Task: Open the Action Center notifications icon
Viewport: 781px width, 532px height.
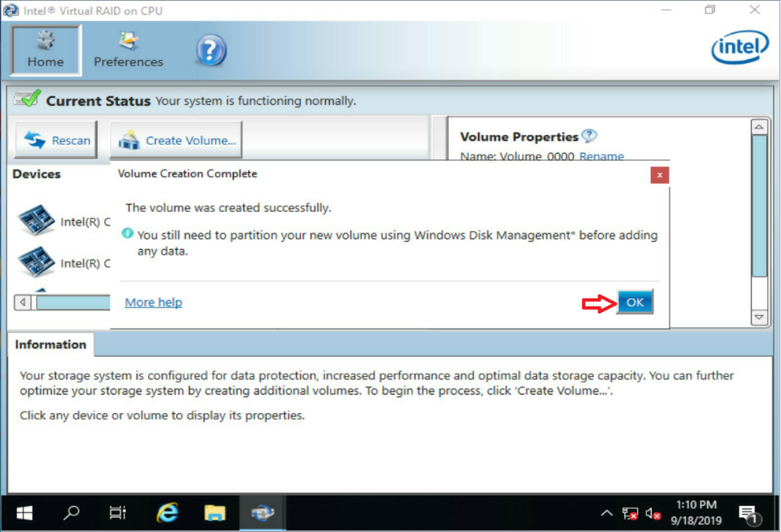Action: click(x=748, y=513)
